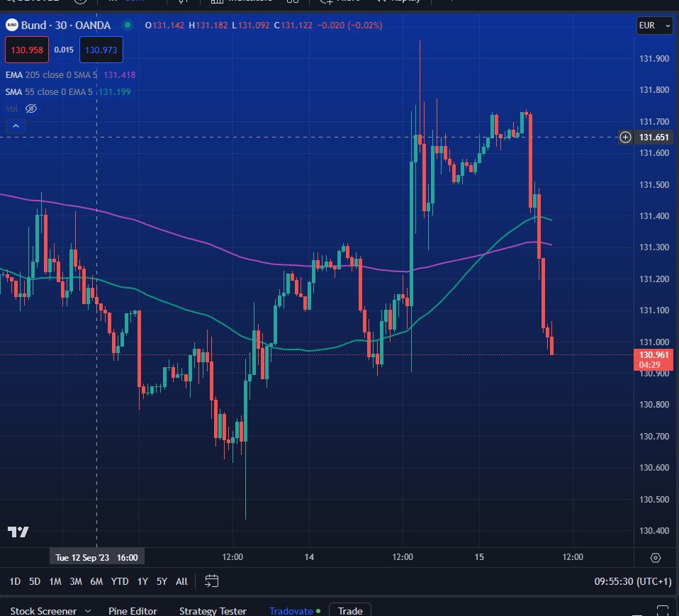Click the EMA value 131.418
Screen dimensions: 679x616
[x=119, y=75]
